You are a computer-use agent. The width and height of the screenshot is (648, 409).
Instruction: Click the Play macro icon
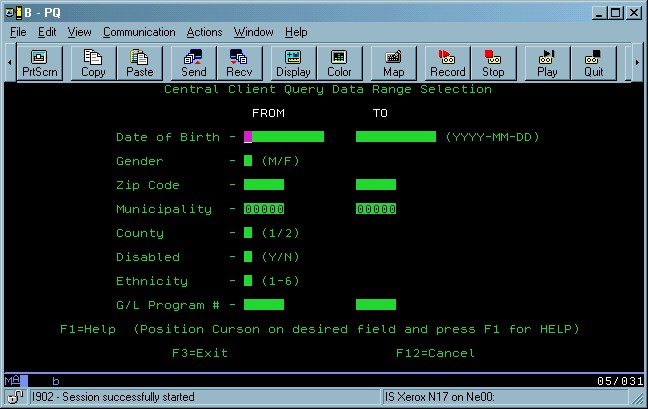tap(547, 63)
